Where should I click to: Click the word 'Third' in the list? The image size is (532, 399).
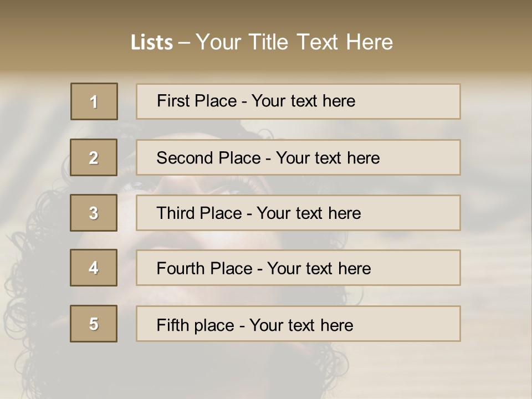tap(176, 213)
